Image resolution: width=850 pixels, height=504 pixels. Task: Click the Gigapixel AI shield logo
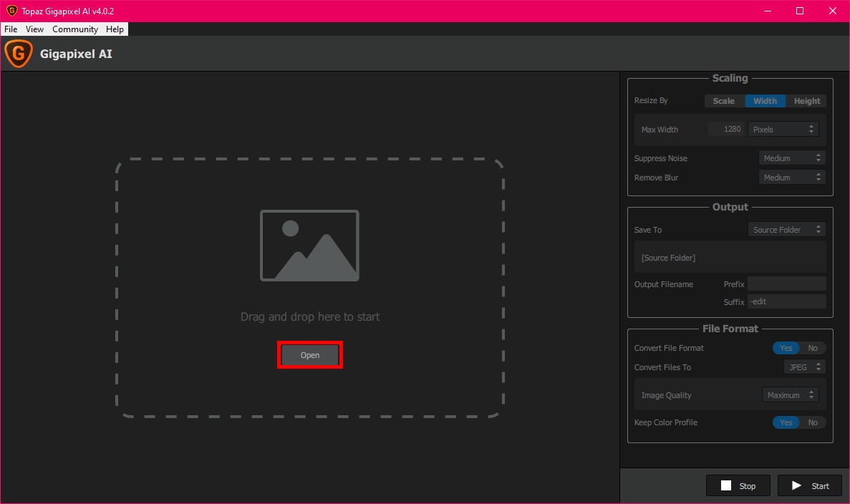click(x=19, y=54)
